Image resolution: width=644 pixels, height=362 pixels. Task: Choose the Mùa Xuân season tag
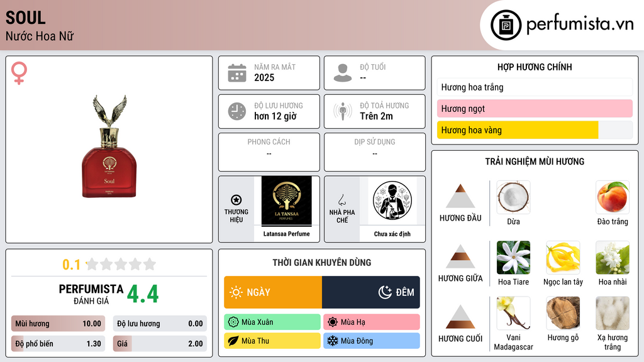tap(272, 322)
